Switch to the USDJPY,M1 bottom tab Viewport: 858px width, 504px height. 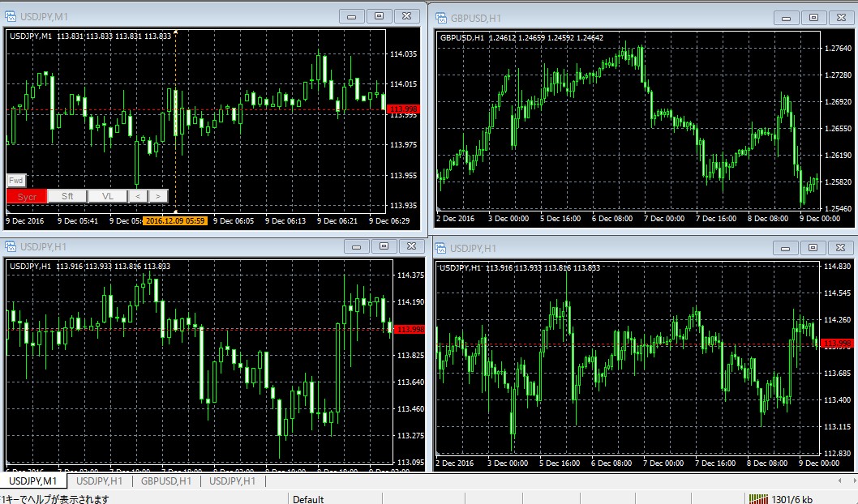click(x=32, y=481)
